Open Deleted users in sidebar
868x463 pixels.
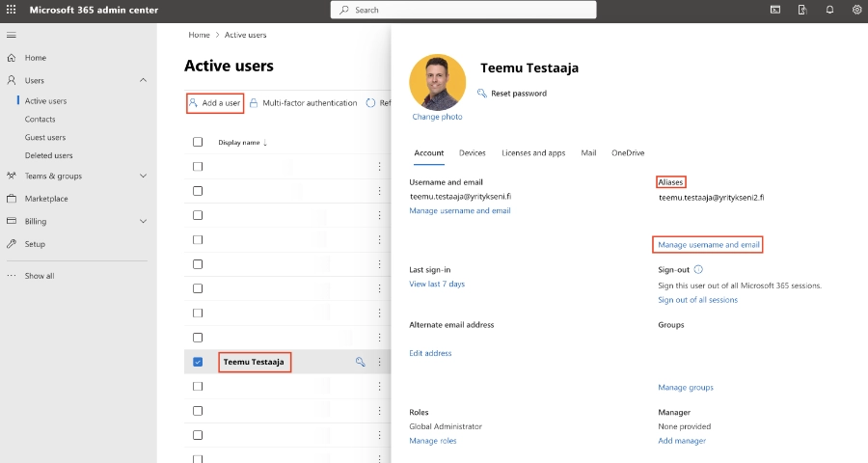click(x=49, y=155)
